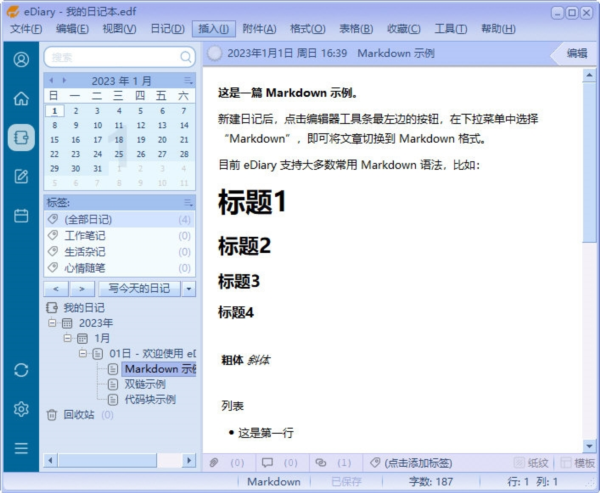Open the 附件(A) menu

[259, 29]
